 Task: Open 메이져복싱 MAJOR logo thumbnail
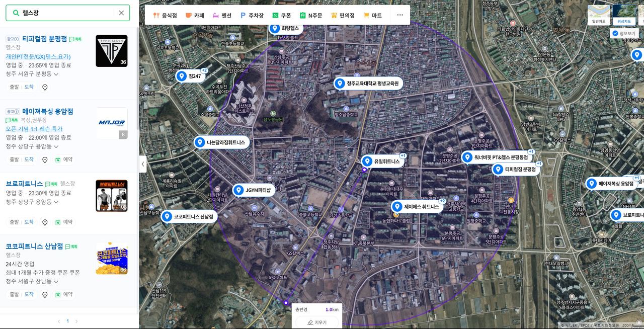pyautogui.click(x=112, y=123)
